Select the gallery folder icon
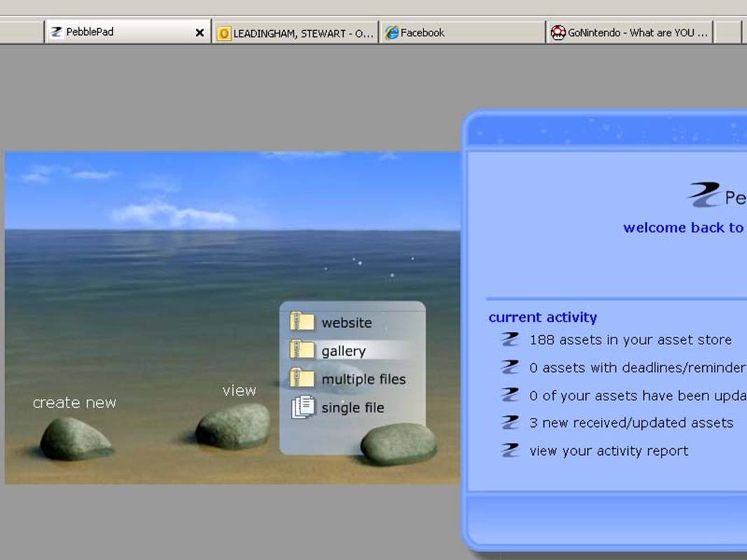 coord(302,350)
